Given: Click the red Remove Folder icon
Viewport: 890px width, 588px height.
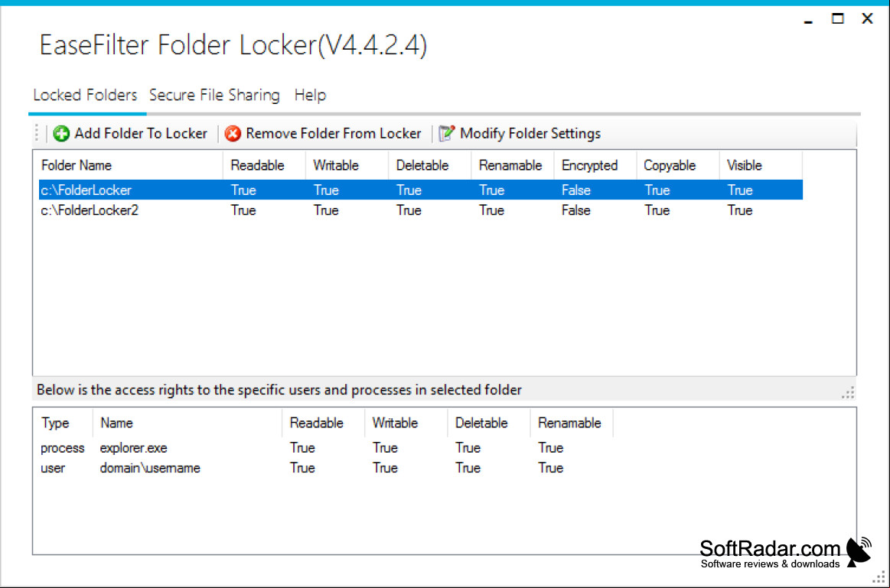Looking at the screenshot, I should point(233,133).
